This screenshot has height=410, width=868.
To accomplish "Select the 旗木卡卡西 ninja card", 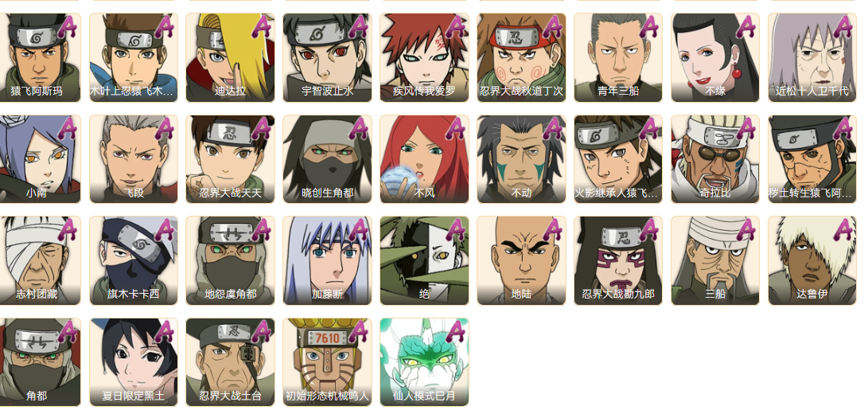I will click(x=134, y=260).
